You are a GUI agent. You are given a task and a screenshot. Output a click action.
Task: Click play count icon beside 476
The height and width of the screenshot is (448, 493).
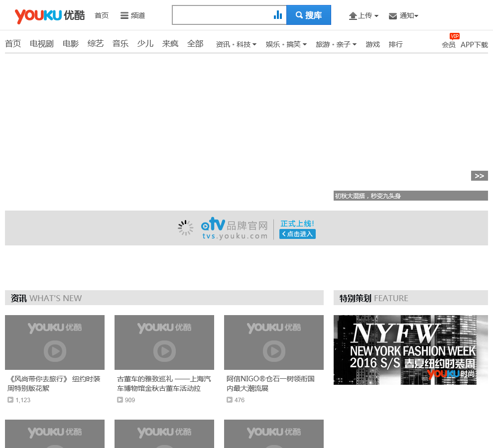pos(230,400)
